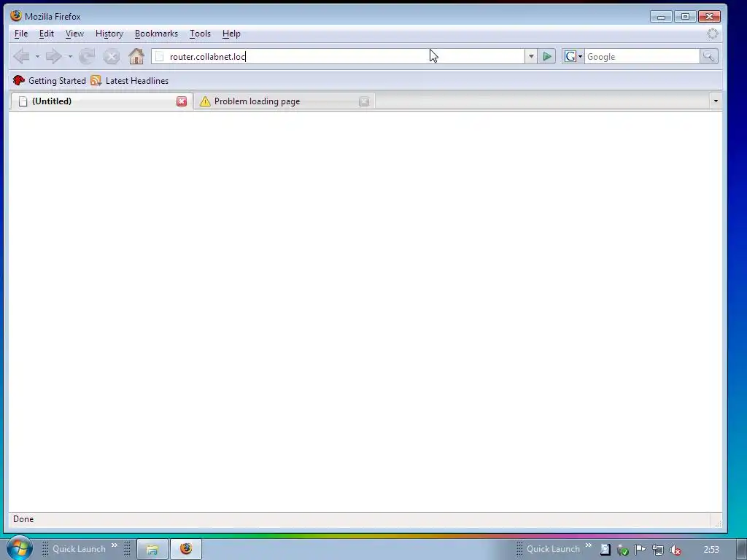The image size is (747, 560).
Task: Open the Google search engine selector
Action: tap(573, 57)
